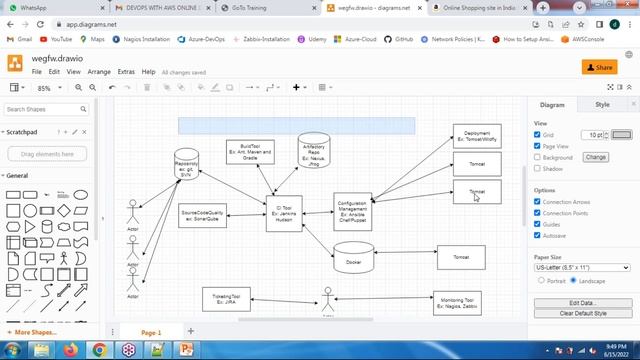Image resolution: width=640 pixels, height=360 pixels.
Task: Open the 85% zoom dropdown
Action: point(49,88)
